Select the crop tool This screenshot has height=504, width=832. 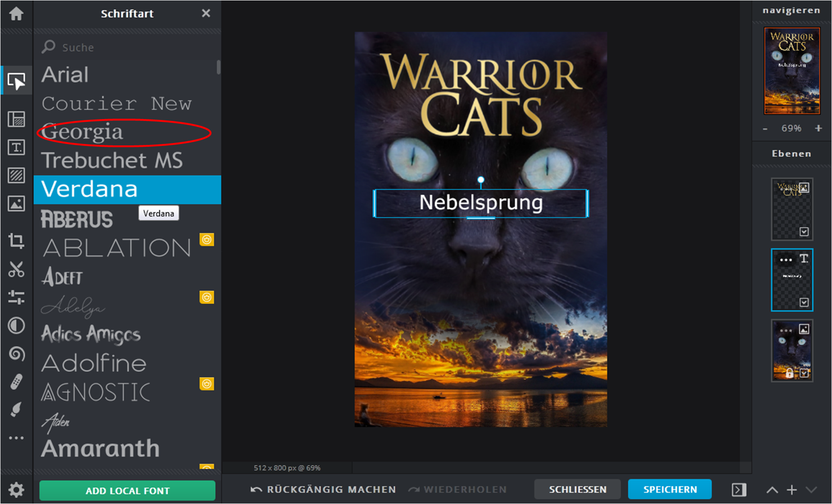[16, 240]
